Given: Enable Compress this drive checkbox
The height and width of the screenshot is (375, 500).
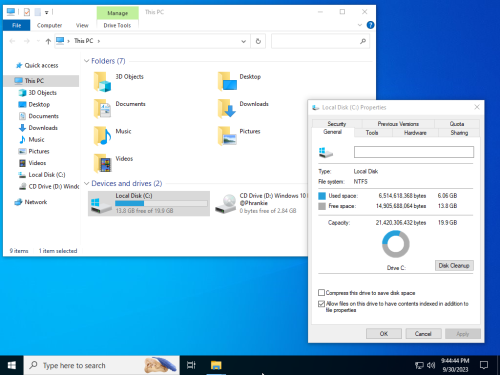Looking at the screenshot, I should (321, 293).
